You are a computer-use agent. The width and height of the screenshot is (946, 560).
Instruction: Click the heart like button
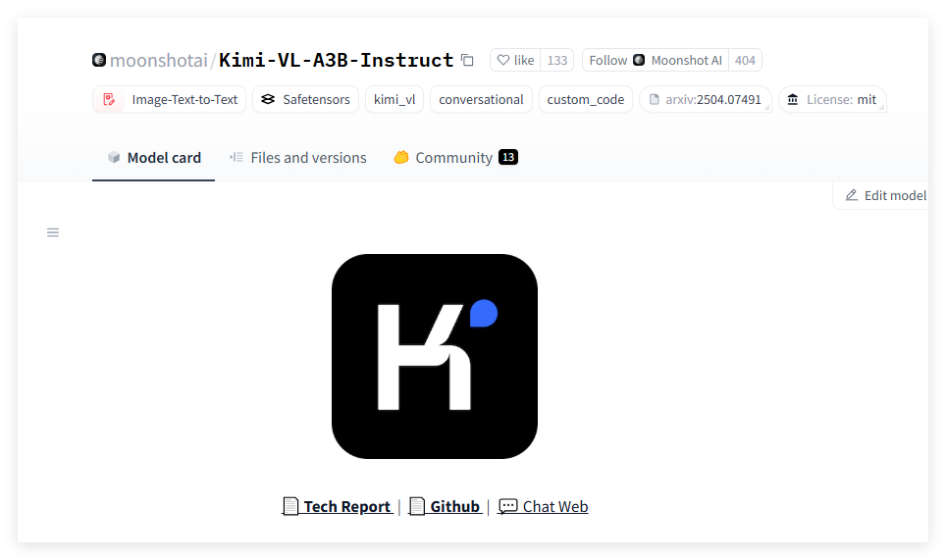[515, 60]
